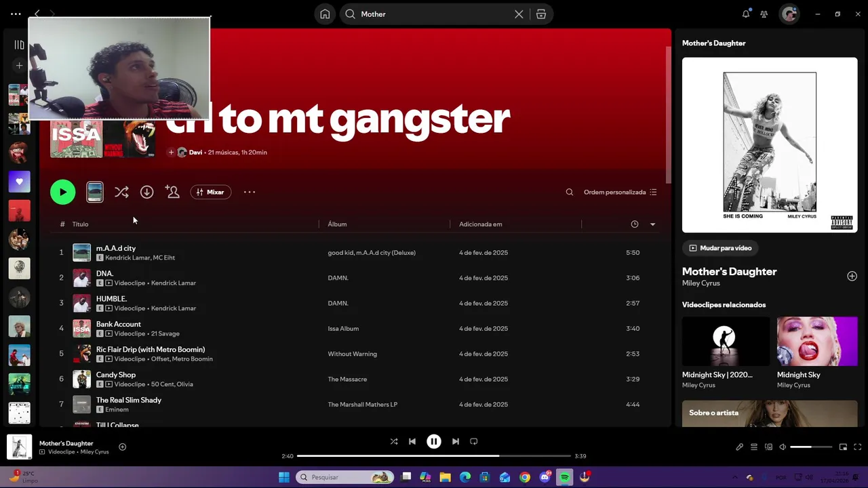Image resolution: width=868 pixels, height=488 pixels.
Task: Open the three-dot app menu
Action: [x=16, y=14]
